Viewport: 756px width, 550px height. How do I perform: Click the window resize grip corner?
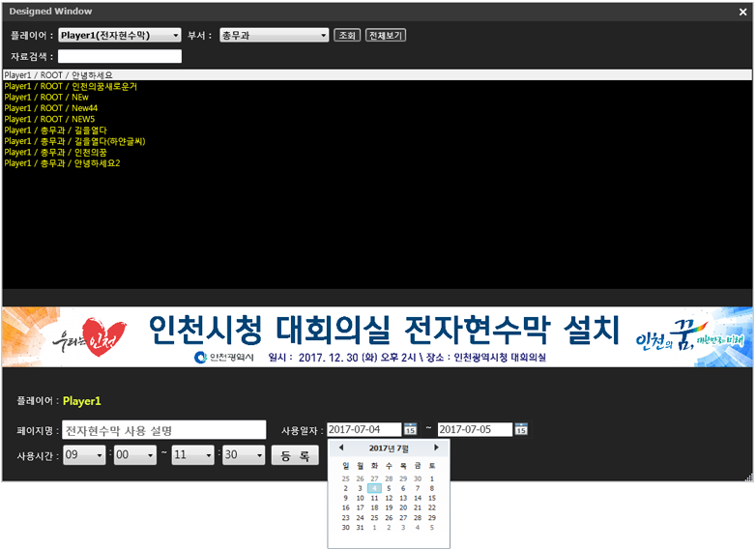[749, 478]
